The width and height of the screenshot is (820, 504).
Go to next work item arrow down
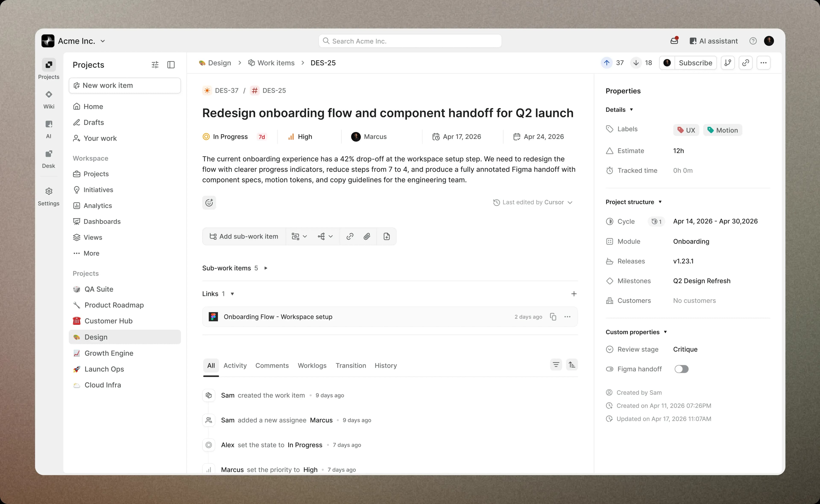636,63
